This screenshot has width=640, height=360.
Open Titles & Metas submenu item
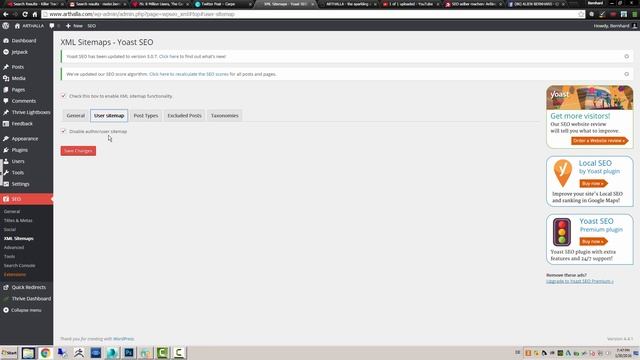coord(18,220)
